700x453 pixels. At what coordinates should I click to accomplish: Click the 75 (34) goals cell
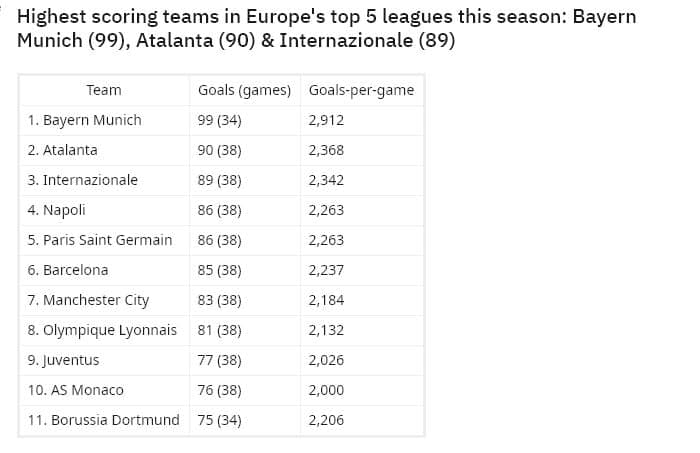[x=219, y=420]
